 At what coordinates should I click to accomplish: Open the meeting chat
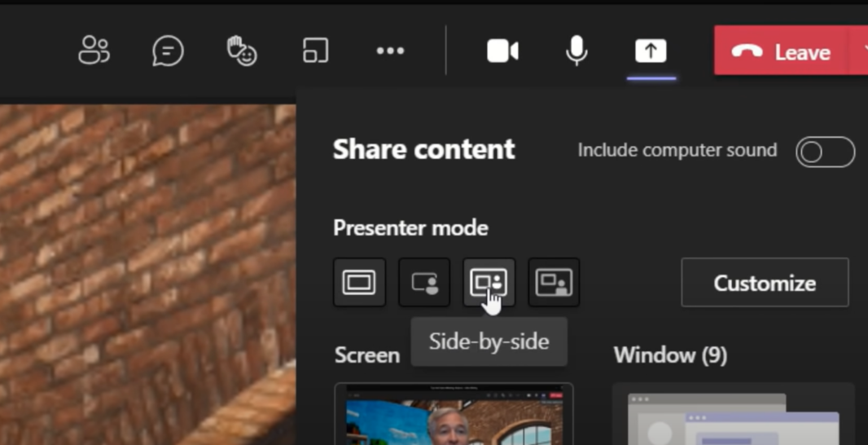click(168, 51)
